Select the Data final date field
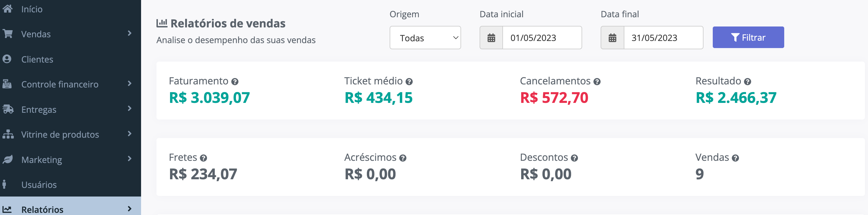 pyautogui.click(x=663, y=38)
